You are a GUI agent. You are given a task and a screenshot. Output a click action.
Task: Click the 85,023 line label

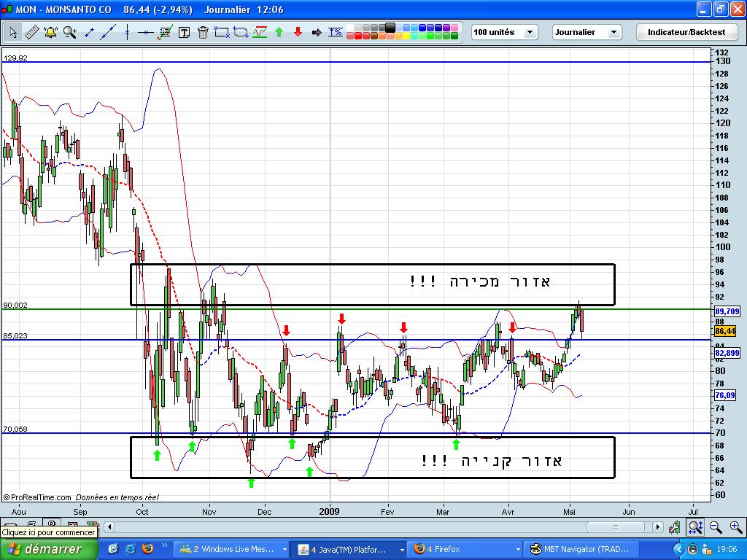15,335
